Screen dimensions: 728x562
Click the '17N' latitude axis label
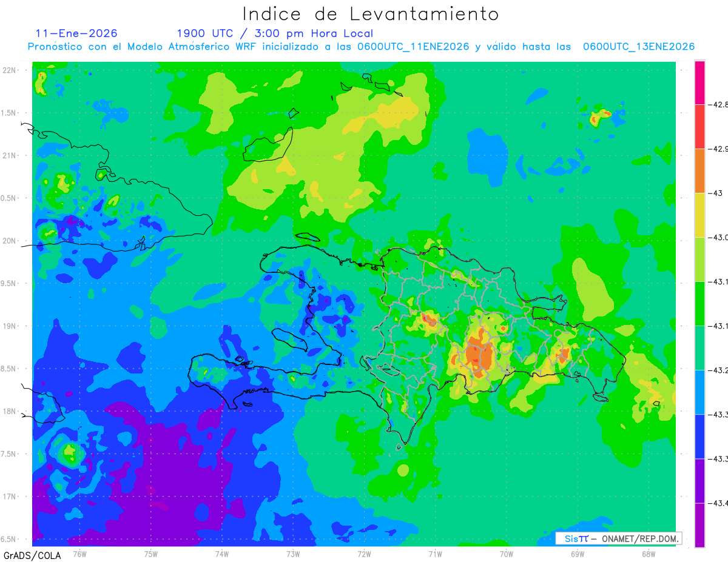[9, 497]
